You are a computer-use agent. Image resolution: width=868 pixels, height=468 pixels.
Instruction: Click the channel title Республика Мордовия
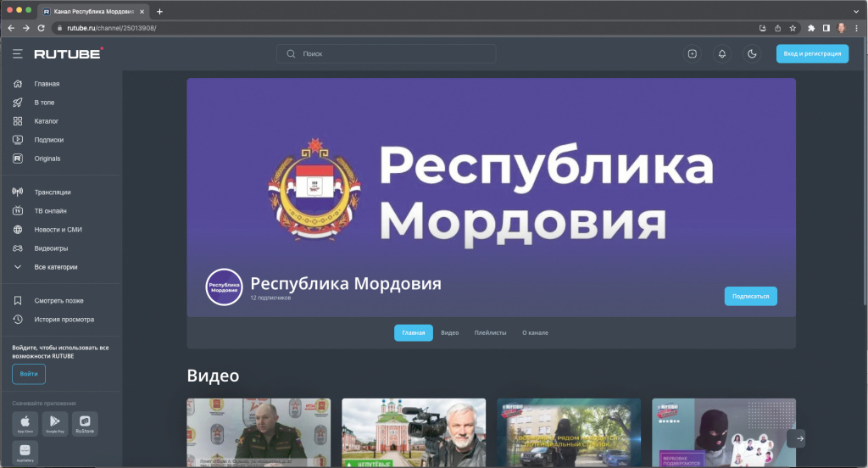click(346, 283)
